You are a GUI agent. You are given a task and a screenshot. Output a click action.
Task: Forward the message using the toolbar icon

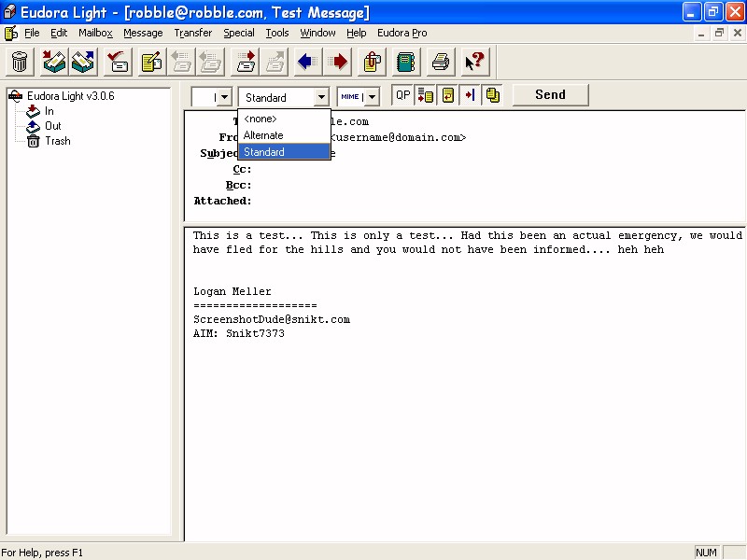(x=245, y=62)
